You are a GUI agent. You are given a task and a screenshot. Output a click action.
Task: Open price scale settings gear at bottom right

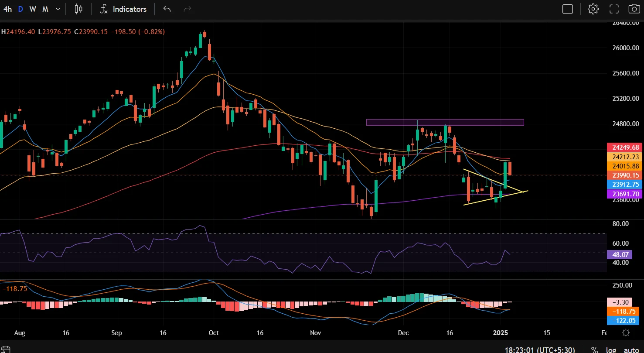[x=626, y=332]
